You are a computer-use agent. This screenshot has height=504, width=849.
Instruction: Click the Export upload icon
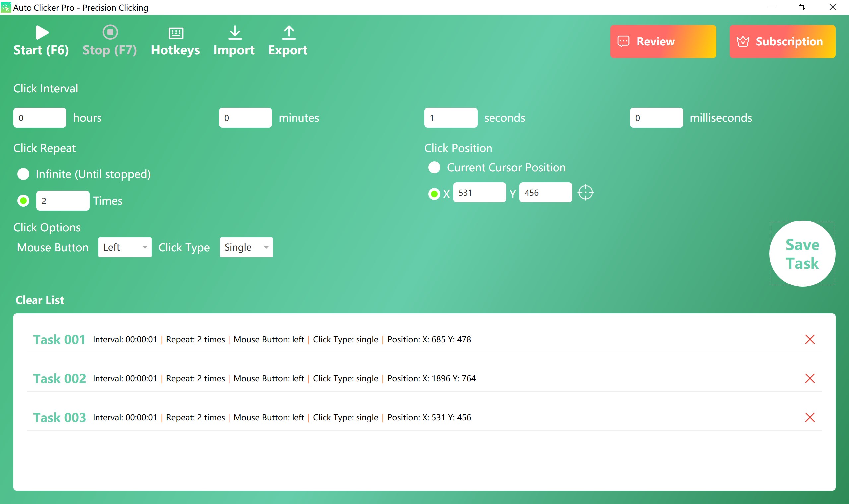pos(289,32)
